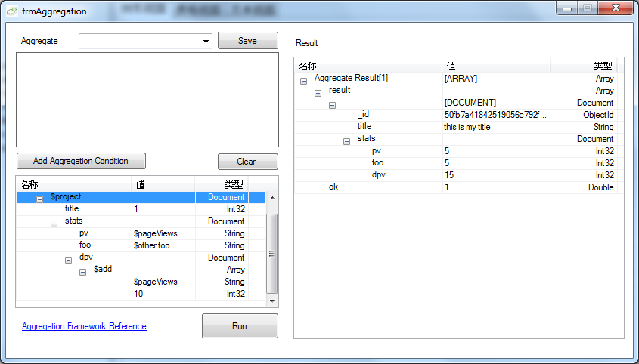Image resolution: width=639 pixels, height=364 pixels.
Task: Click the $pageViews value under $add
Action: tap(156, 282)
